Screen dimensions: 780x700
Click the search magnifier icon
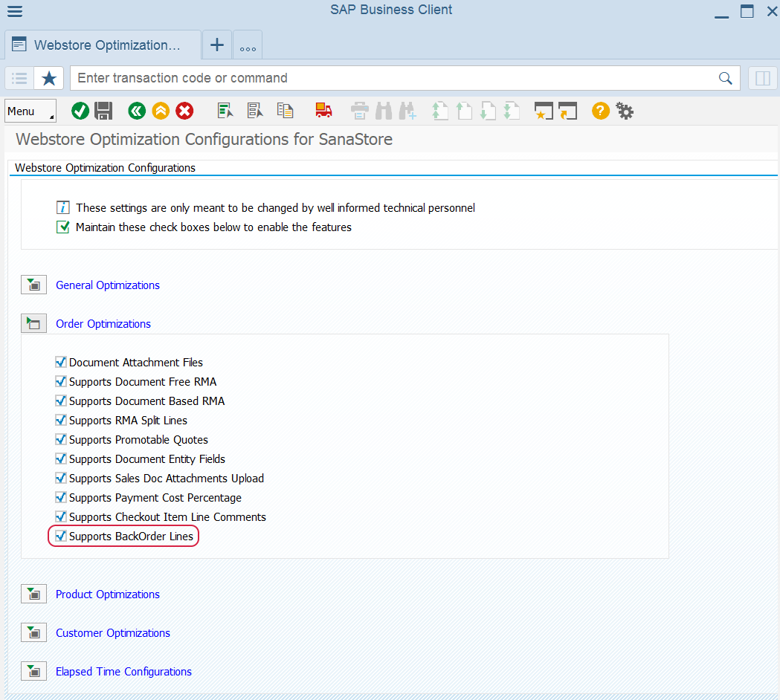click(x=725, y=78)
